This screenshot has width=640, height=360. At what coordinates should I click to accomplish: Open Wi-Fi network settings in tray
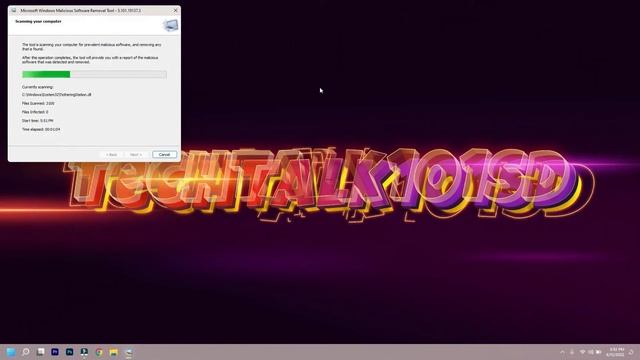582,352
